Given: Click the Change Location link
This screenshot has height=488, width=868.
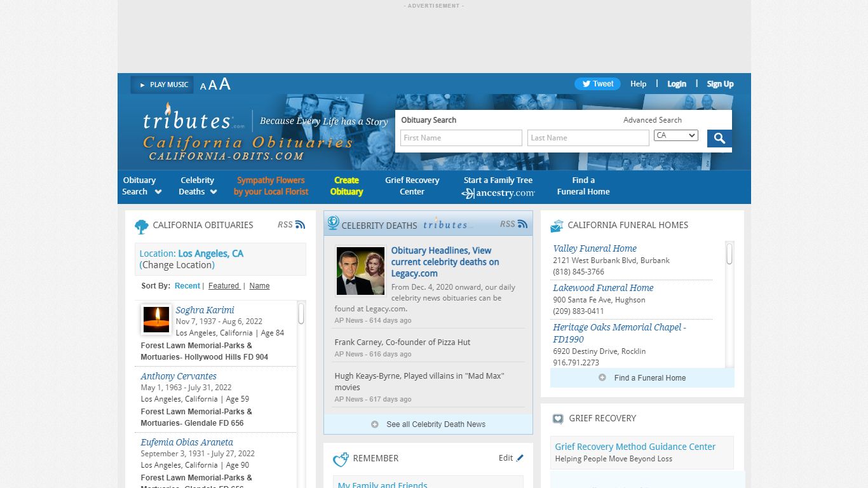Looking at the screenshot, I should click(x=177, y=265).
